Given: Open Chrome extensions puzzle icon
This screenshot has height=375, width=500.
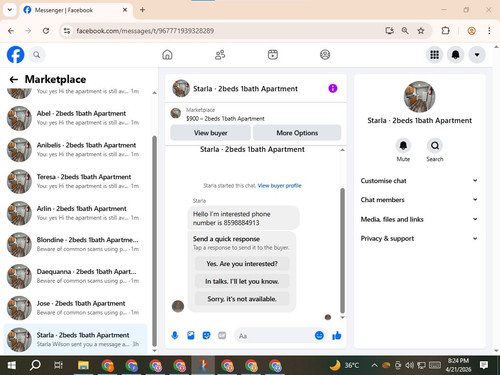Looking at the screenshot, I should pyautogui.click(x=446, y=31).
